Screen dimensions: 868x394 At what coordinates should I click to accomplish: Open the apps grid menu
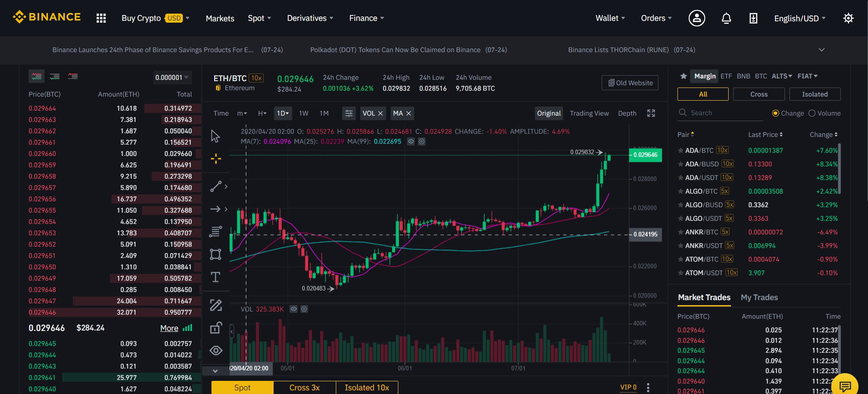click(101, 18)
